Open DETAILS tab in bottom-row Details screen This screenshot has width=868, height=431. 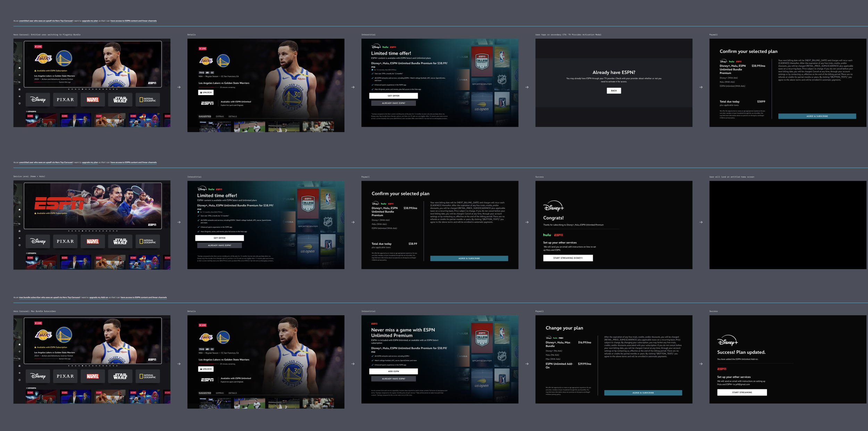coord(233,393)
